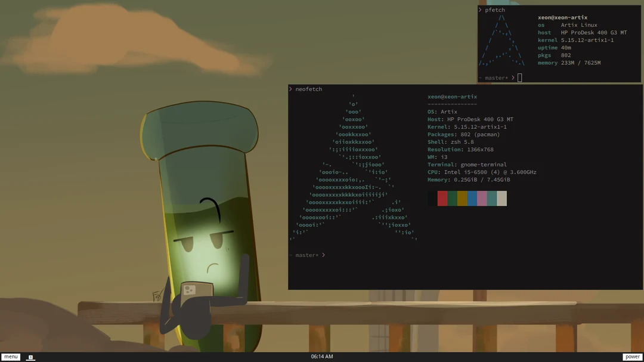
Task: Click the pfetch command text in the top terminal
Action: (x=494, y=10)
